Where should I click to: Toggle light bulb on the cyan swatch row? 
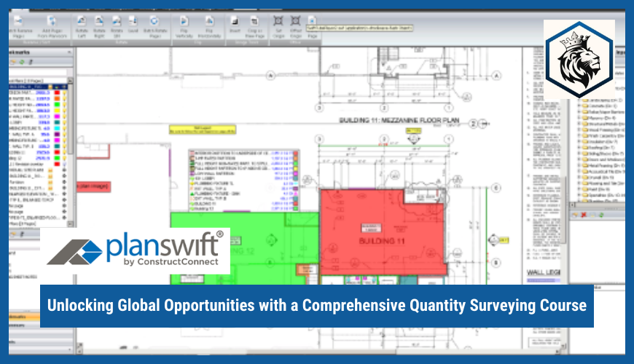point(64,128)
